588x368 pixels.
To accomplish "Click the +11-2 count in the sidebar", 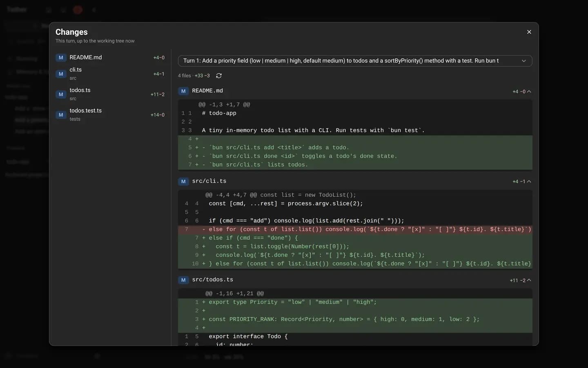I will click(x=158, y=94).
